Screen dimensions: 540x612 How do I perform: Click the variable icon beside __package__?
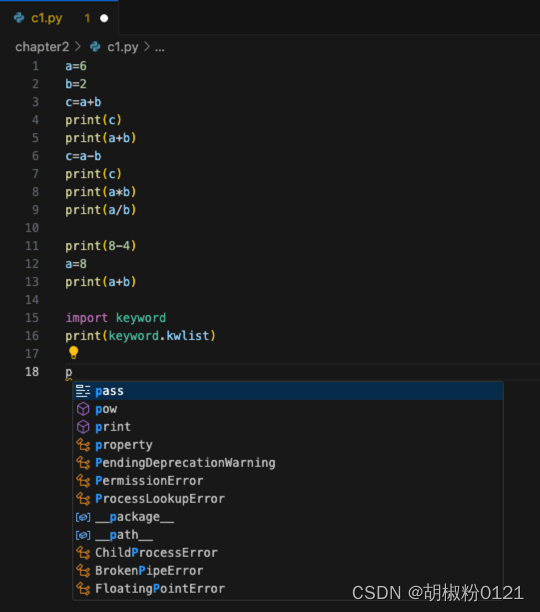[x=83, y=518]
